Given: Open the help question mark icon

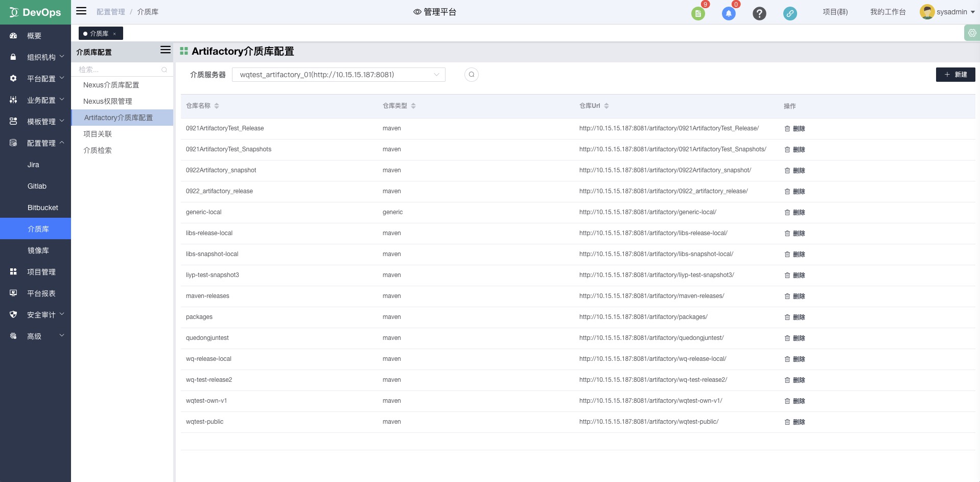Looking at the screenshot, I should point(759,13).
